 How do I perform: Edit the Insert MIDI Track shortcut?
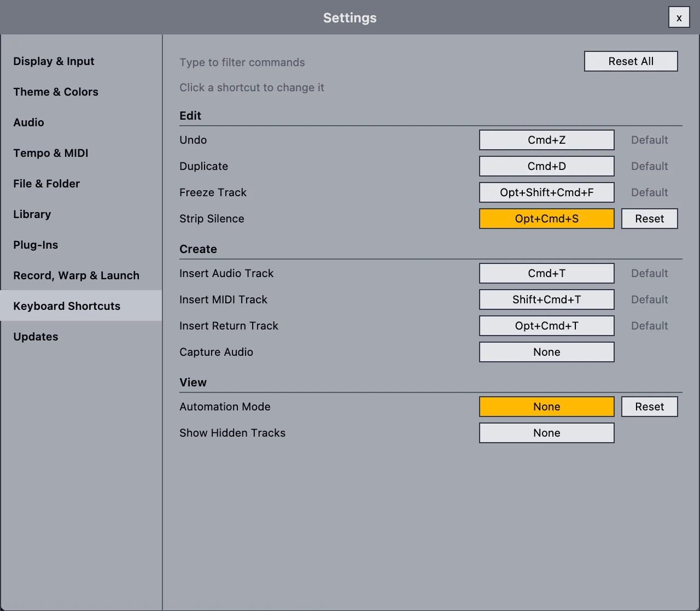pos(547,299)
